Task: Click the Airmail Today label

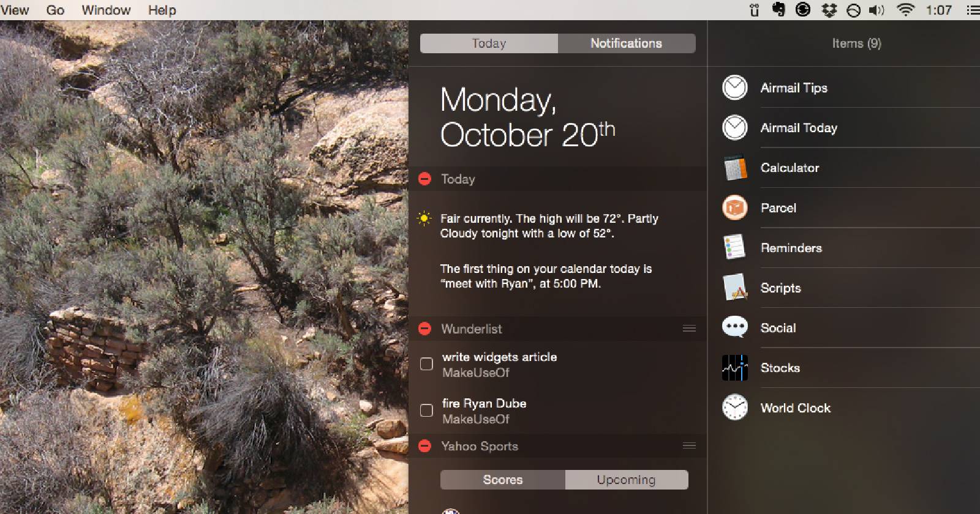Action: (x=799, y=128)
